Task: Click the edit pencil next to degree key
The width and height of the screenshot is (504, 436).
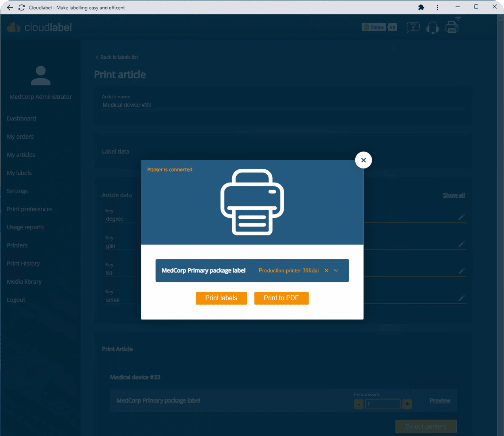Action: [462, 217]
